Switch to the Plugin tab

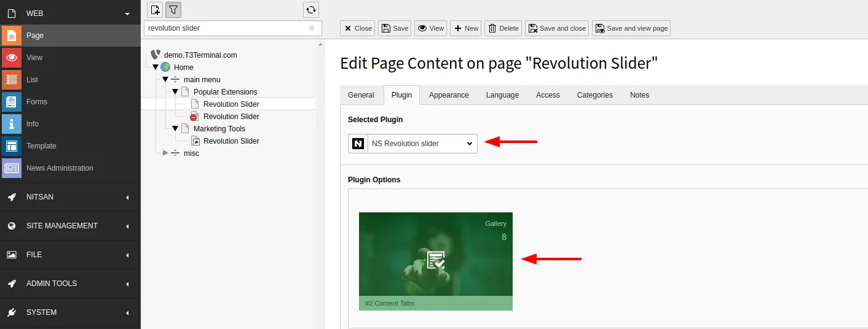tap(402, 95)
